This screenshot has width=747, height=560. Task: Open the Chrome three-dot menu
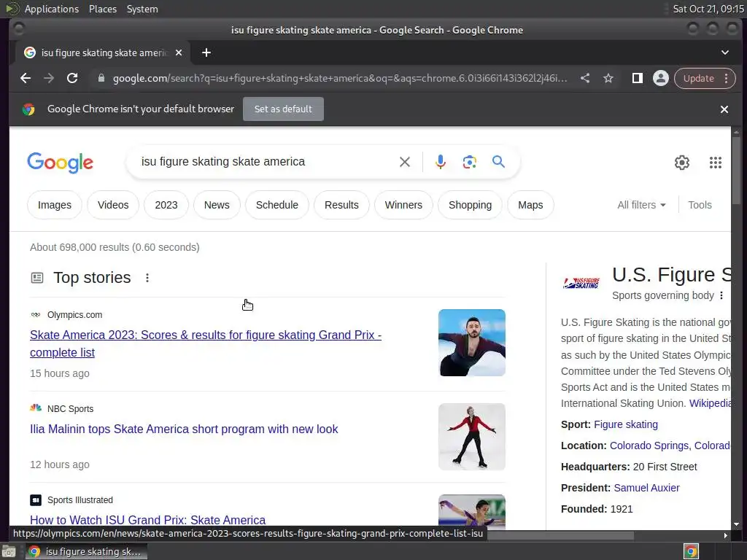pos(727,78)
